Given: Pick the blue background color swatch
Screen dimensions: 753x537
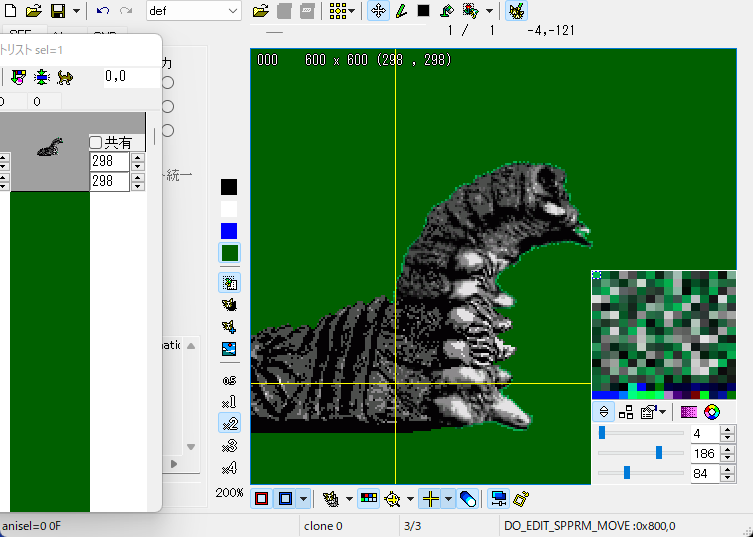Looking at the screenshot, I should 229,231.
